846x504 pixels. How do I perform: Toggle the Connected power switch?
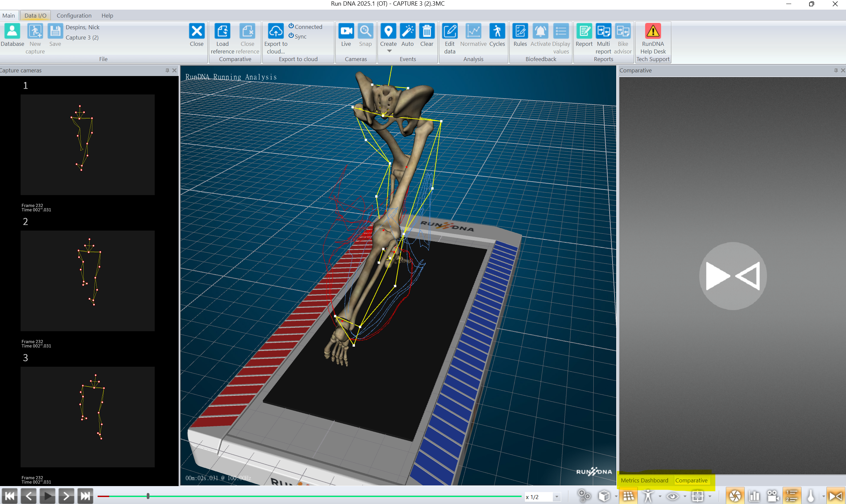tap(291, 26)
